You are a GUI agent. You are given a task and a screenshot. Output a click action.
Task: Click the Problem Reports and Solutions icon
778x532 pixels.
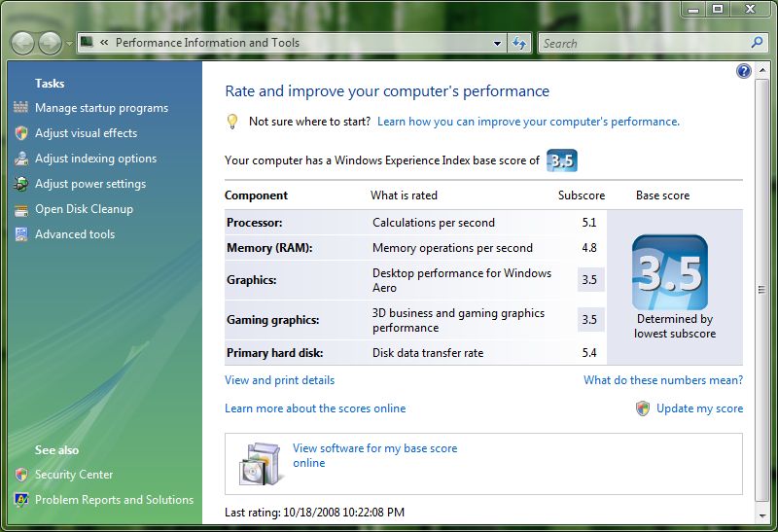[x=20, y=500]
